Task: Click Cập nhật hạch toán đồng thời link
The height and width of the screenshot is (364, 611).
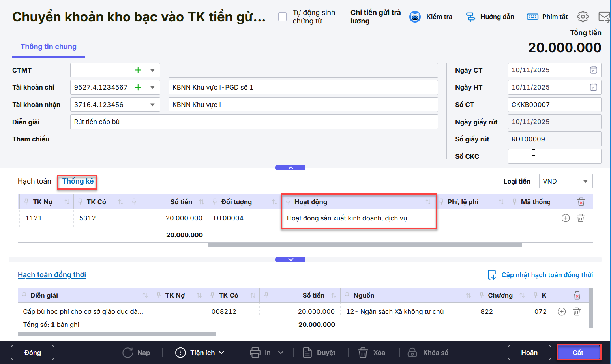Action: click(547, 275)
